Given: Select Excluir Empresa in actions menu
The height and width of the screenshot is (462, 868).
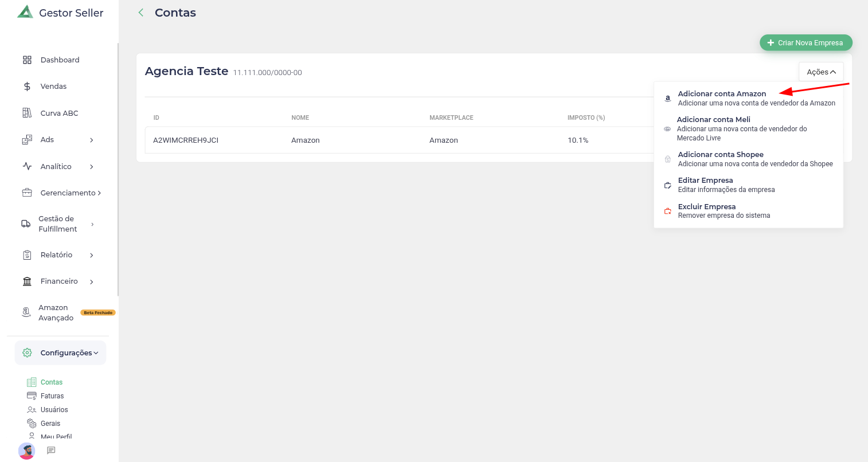Looking at the screenshot, I should coord(706,207).
